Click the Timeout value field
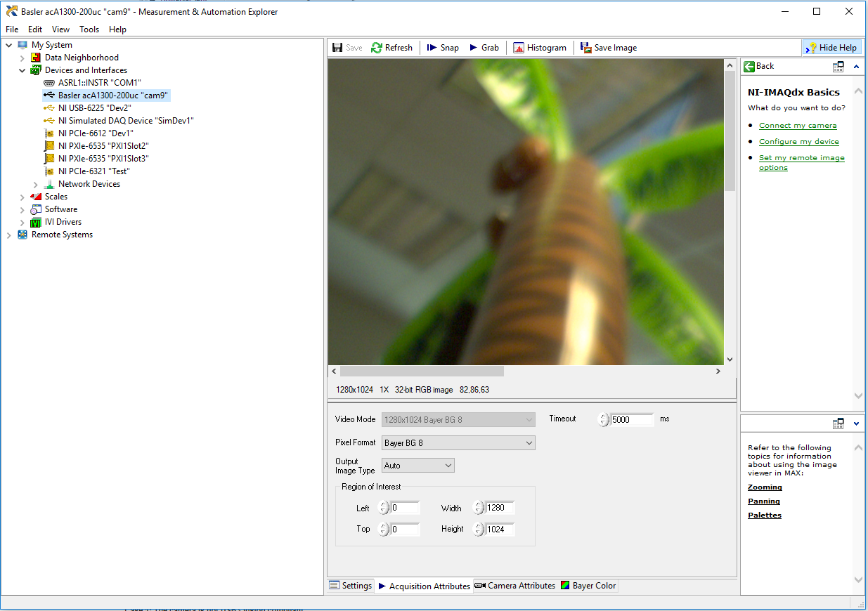 click(x=631, y=420)
